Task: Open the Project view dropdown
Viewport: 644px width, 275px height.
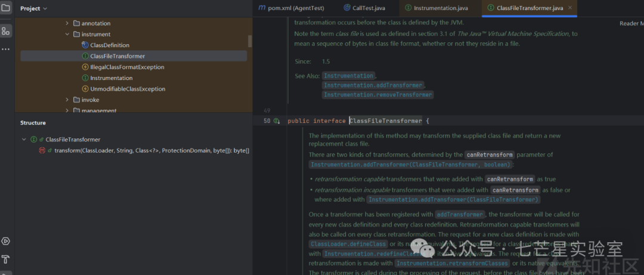Action: coord(33,8)
